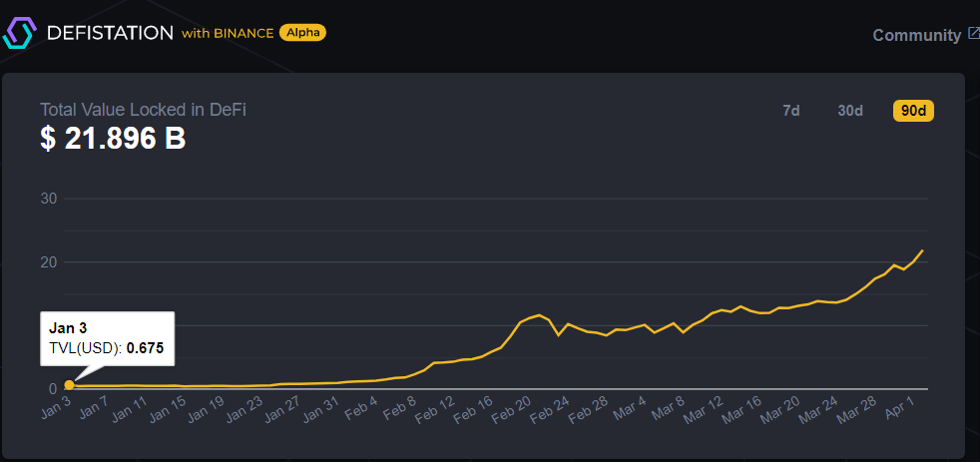Click the Total Value Locked in DeFi heading
This screenshot has width=980, height=462.
point(143,110)
